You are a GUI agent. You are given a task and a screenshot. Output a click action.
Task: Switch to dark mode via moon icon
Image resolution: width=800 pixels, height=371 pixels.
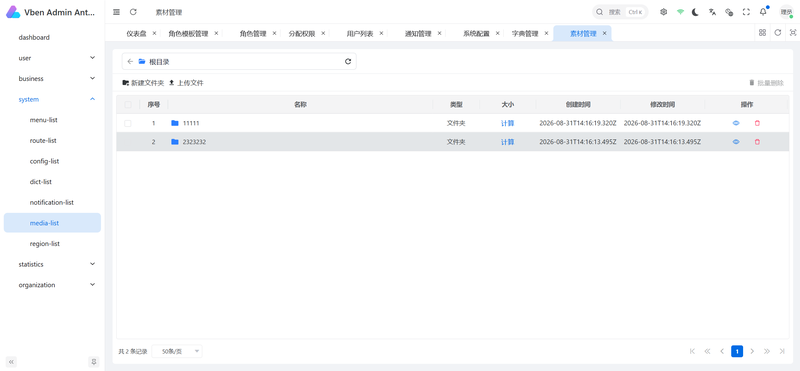(x=695, y=12)
